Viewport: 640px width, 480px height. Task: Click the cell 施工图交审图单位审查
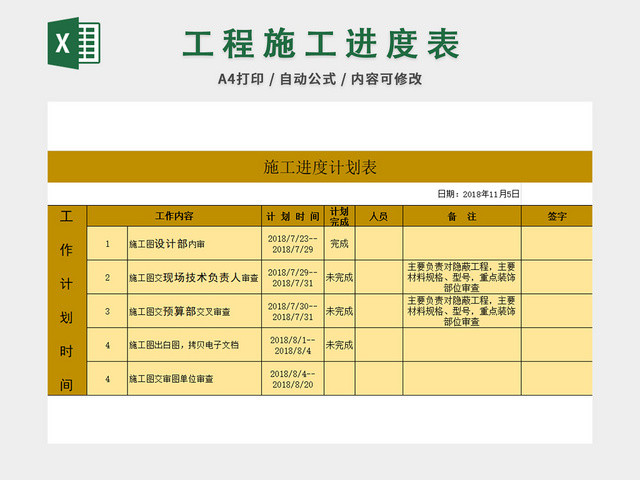pyautogui.click(x=194, y=379)
